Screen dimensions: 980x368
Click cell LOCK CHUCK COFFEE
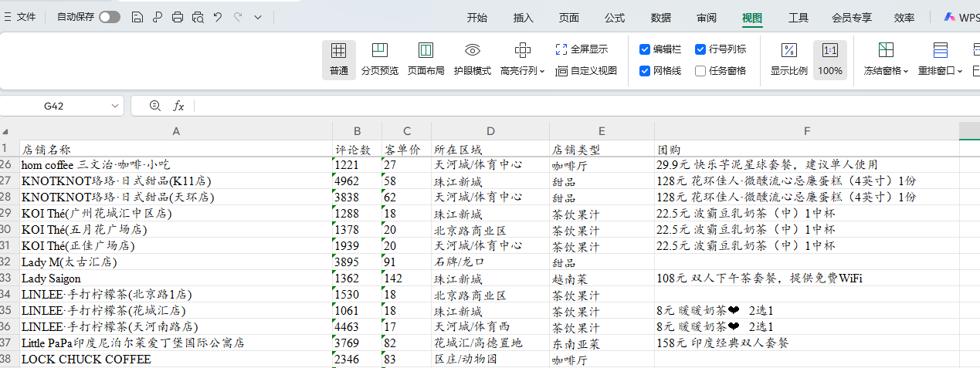[x=176, y=359]
